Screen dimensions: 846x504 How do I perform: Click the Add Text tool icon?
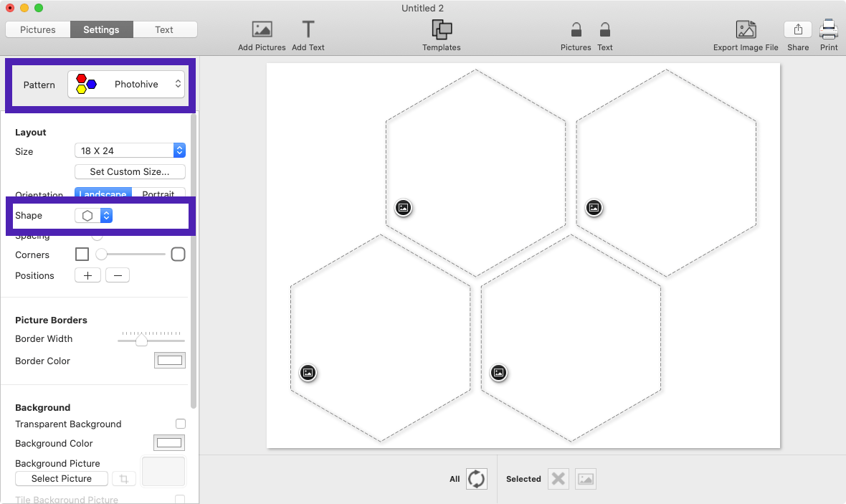308,29
